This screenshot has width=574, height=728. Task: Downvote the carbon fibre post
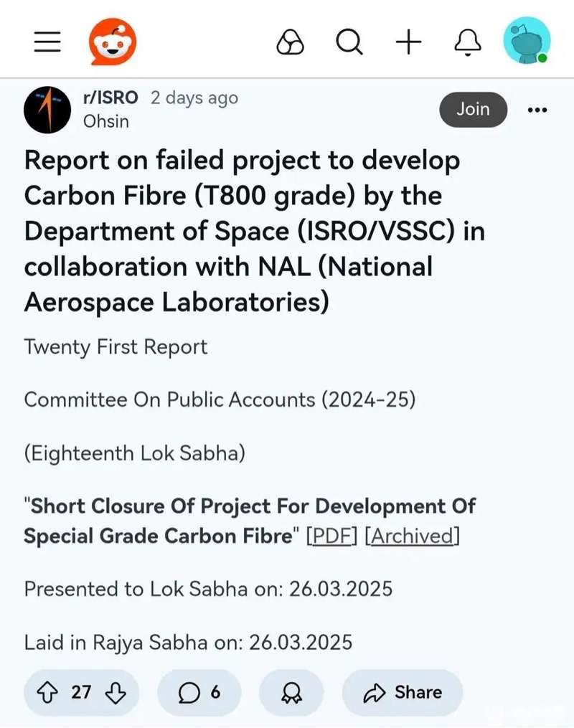(x=116, y=693)
